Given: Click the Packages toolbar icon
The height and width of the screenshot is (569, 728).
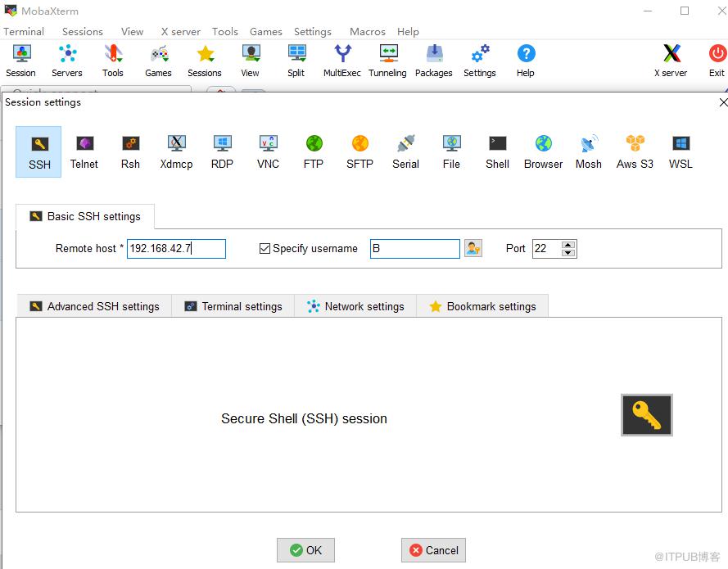Looking at the screenshot, I should (x=434, y=61).
